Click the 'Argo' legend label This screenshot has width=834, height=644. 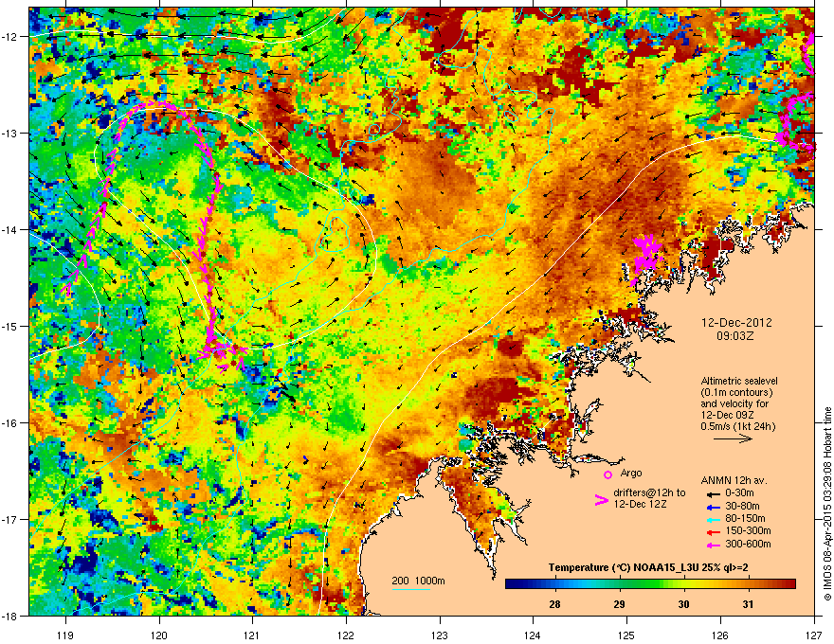(631, 473)
